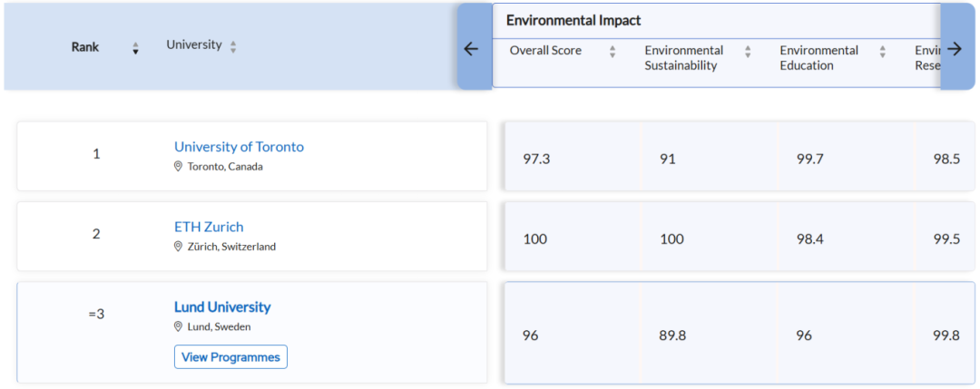Open Lund University link

point(222,306)
